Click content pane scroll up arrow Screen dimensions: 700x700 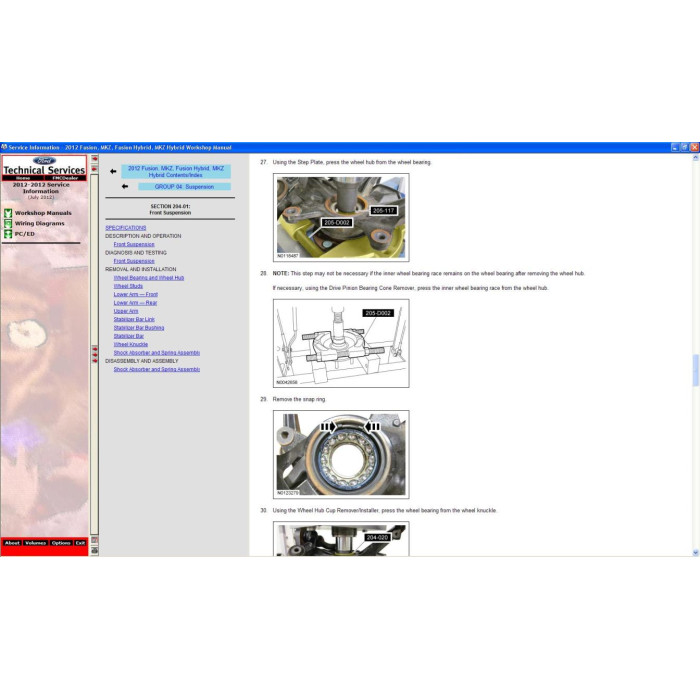coord(696,158)
